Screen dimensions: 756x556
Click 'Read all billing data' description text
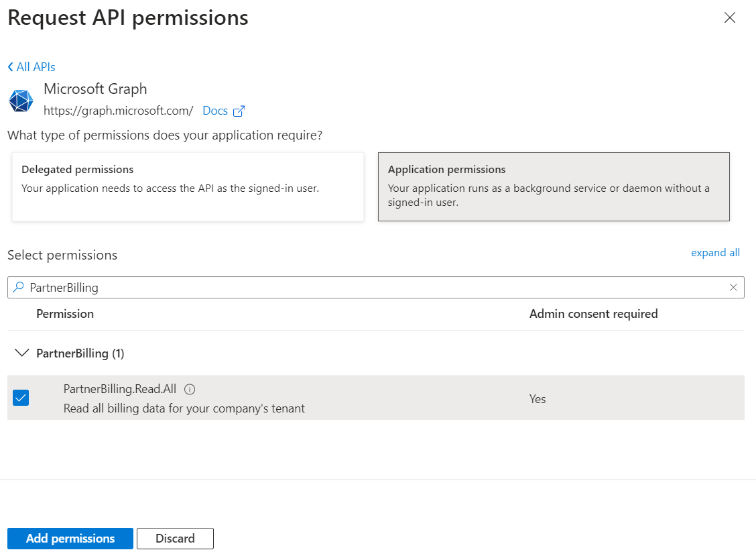[184, 409]
